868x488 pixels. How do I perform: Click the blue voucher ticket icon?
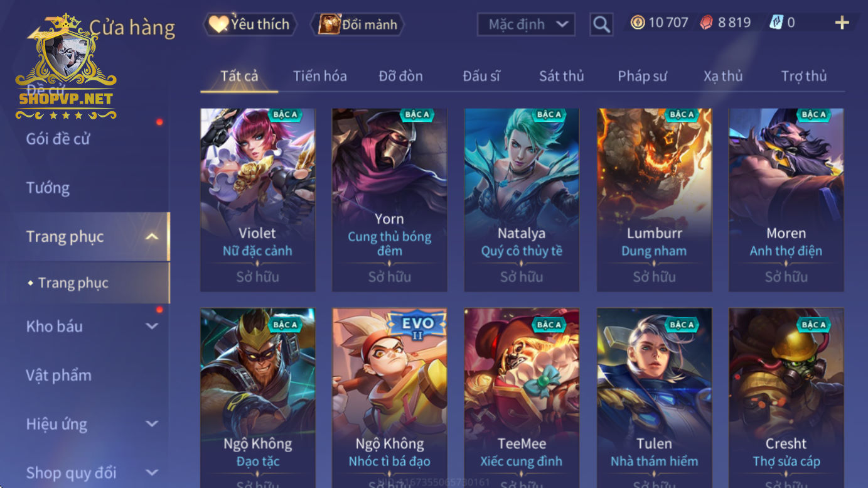[x=776, y=23]
